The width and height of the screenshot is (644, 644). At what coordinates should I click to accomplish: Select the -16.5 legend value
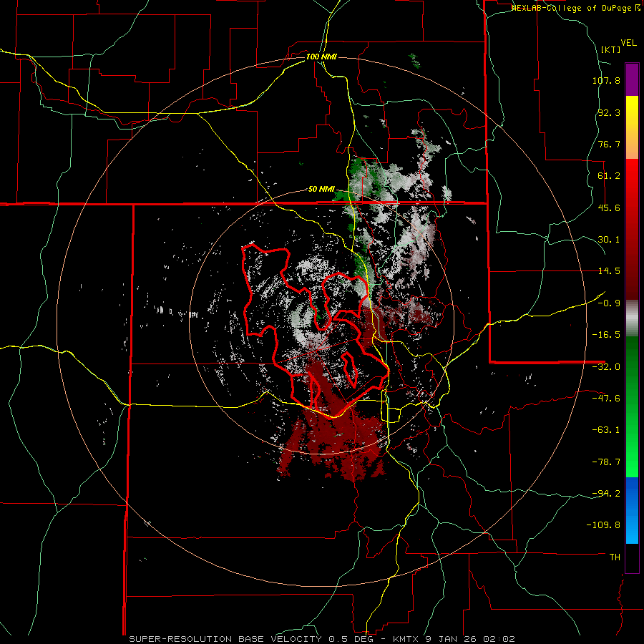pyautogui.click(x=606, y=335)
